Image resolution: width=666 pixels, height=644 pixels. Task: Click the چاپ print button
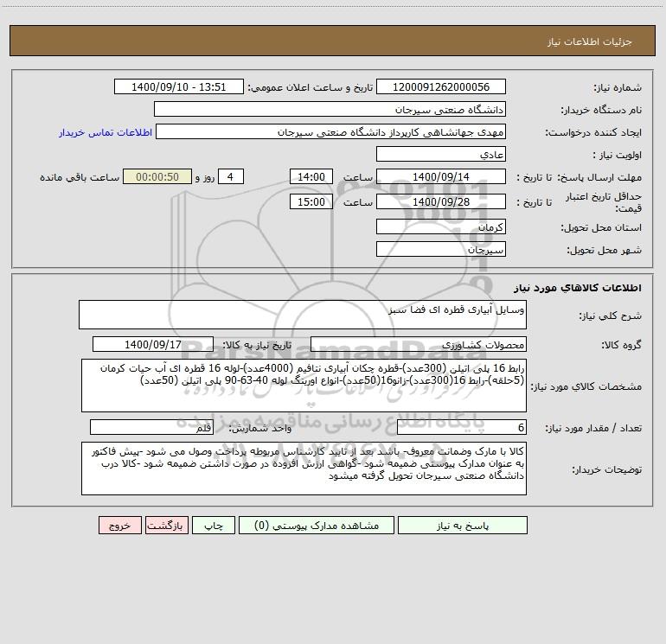pos(214,526)
